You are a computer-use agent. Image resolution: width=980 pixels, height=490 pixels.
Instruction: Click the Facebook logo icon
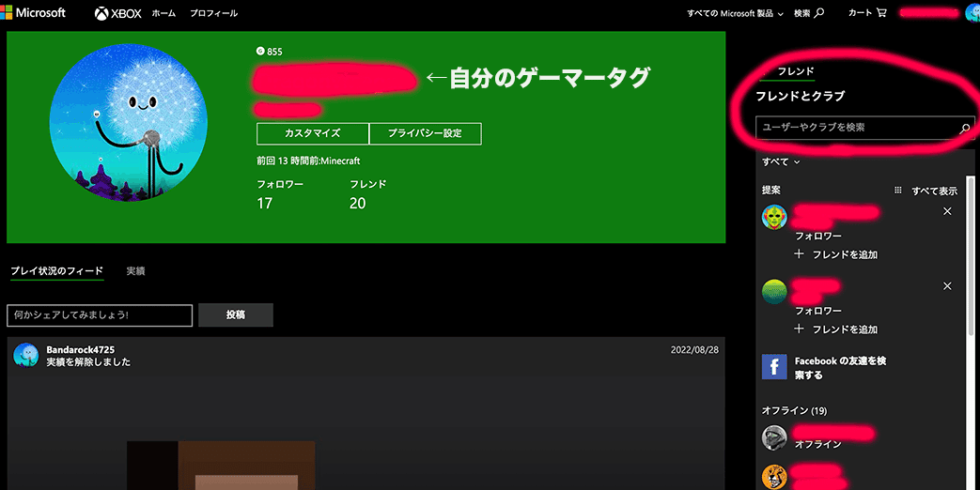774,367
